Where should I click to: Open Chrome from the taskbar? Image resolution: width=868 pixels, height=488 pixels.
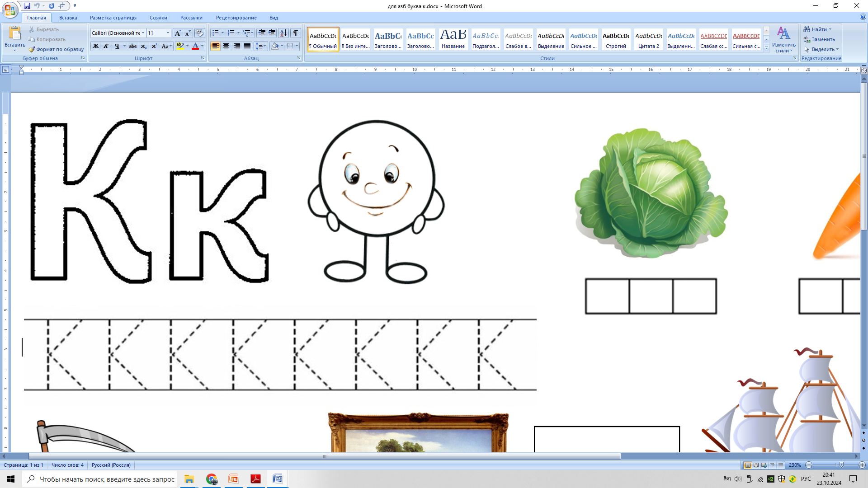pyautogui.click(x=212, y=479)
